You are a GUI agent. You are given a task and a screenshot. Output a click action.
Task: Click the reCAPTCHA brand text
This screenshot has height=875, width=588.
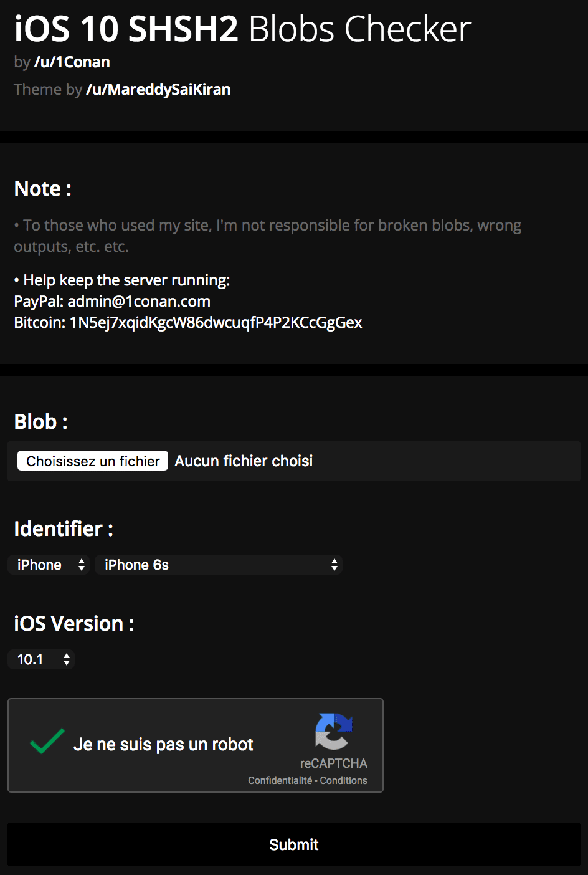(334, 763)
